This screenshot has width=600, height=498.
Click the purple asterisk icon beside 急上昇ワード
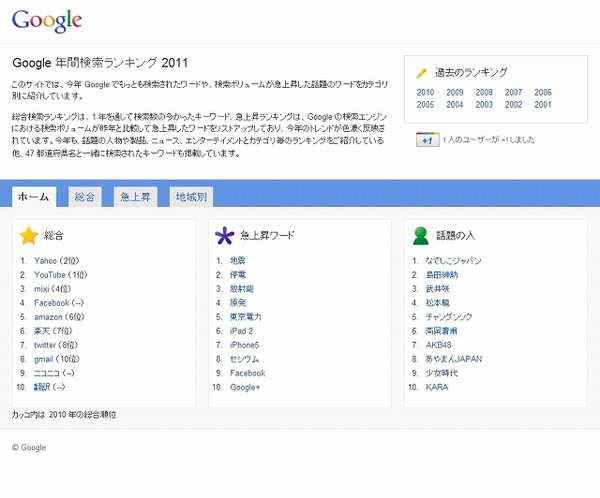click(224, 235)
